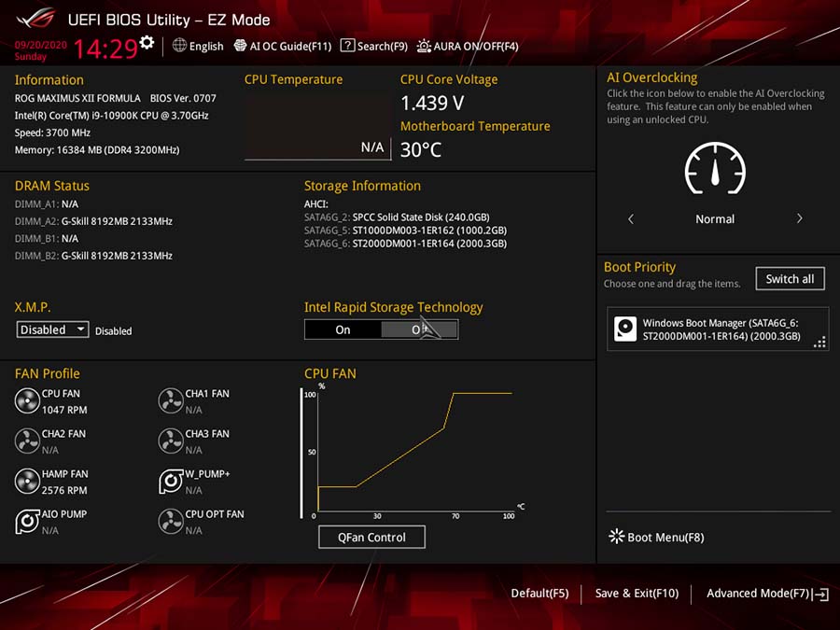Click the Windows Boot Manager disk icon
The width and height of the screenshot is (840, 630).
(625, 329)
